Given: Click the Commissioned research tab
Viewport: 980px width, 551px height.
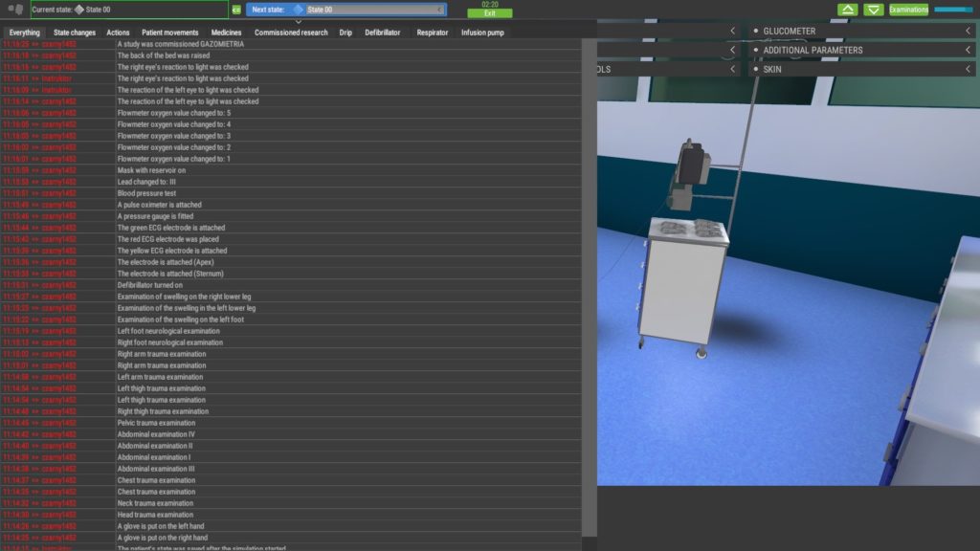Looking at the screenshot, I should pyautogui.click(x=292, y=32).
